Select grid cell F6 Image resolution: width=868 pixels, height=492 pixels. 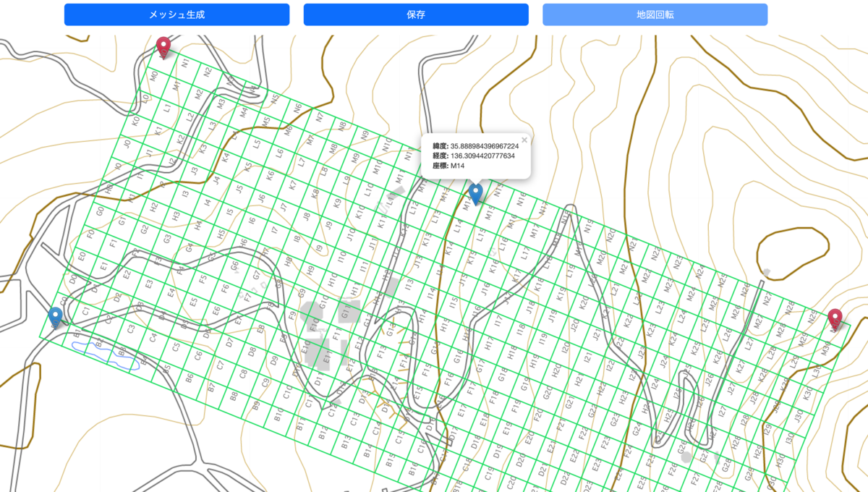pyautogui.click(x=225, y=288)
